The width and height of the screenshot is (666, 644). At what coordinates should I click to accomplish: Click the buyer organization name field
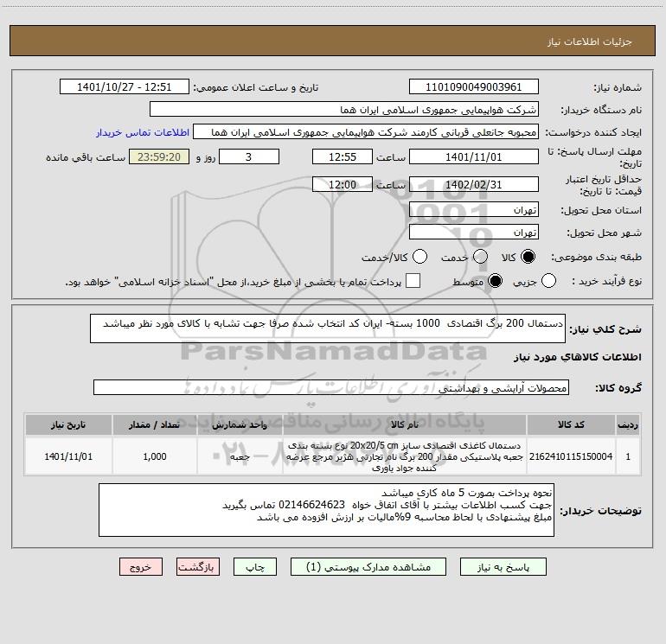click(x=344, y=110)
